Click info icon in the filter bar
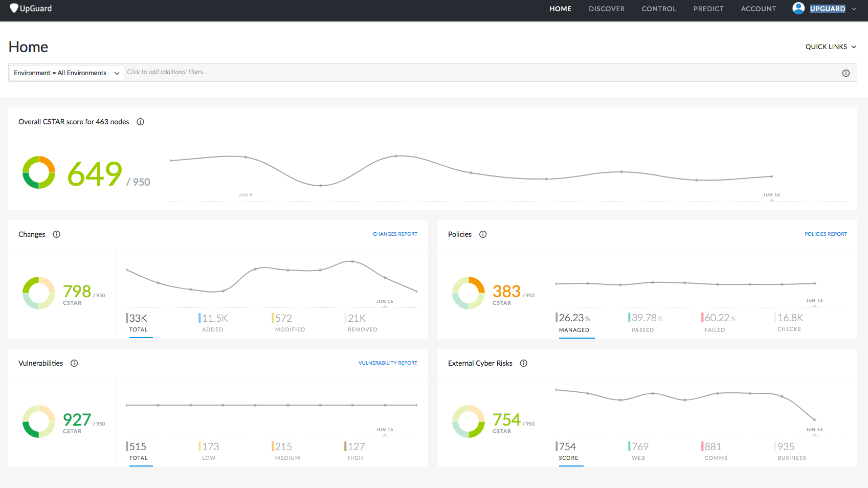 (x=846, y=73)
